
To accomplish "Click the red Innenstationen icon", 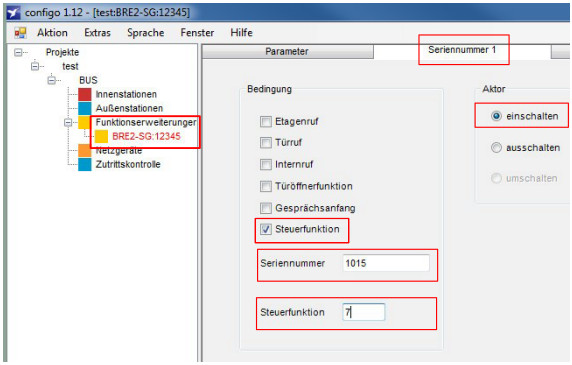I will point(85,94).
